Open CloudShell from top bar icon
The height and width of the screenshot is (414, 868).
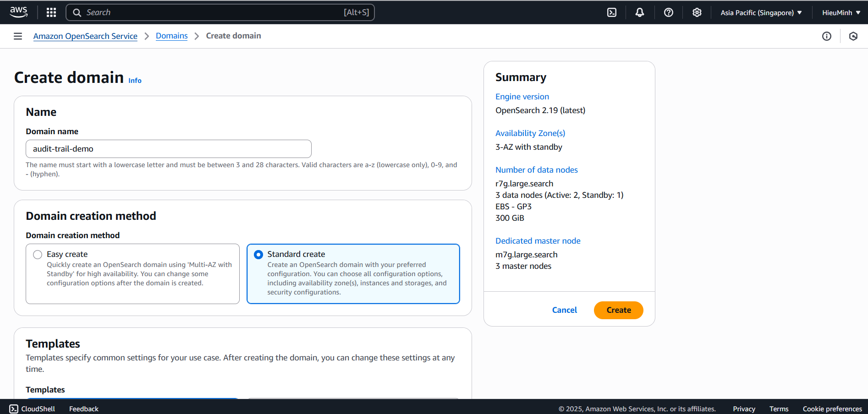612,12
